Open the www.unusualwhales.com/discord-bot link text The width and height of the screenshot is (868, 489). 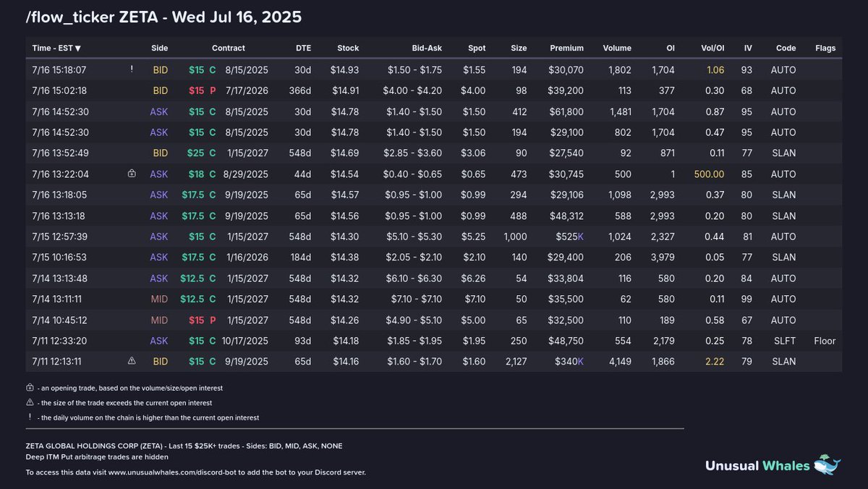coord(170,472)
